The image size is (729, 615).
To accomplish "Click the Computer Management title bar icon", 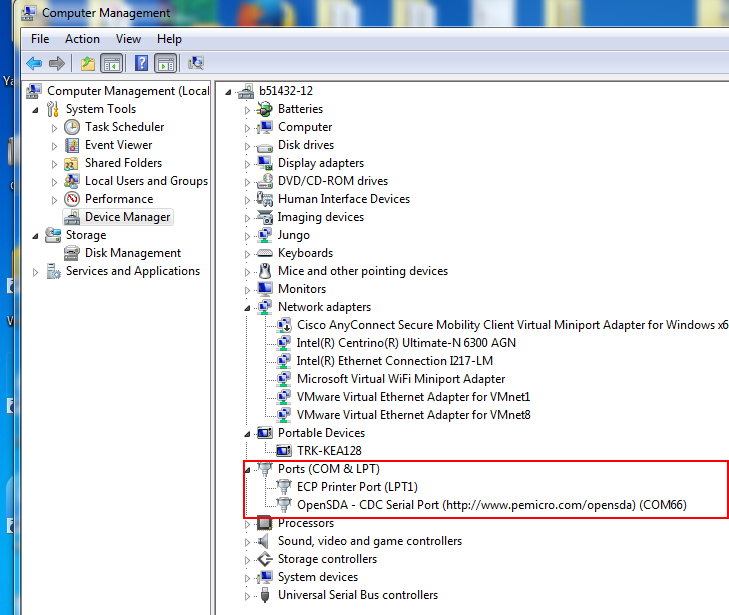I will [28, 13].
